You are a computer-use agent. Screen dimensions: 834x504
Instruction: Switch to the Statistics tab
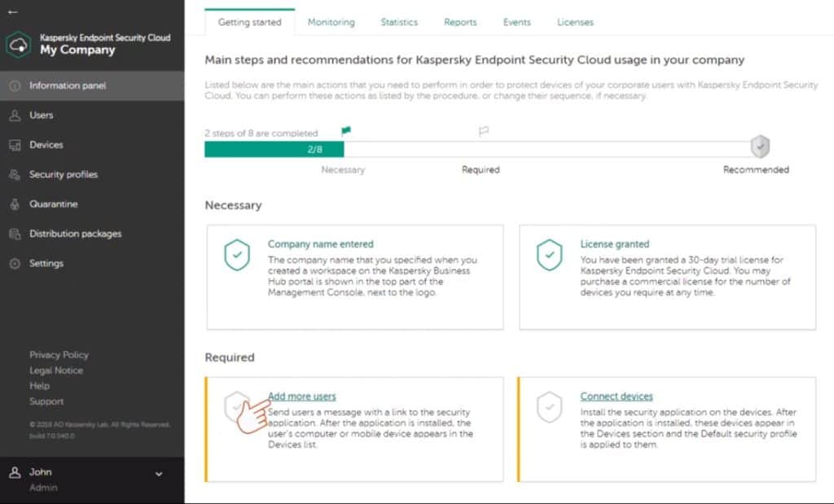click(399, 22)
